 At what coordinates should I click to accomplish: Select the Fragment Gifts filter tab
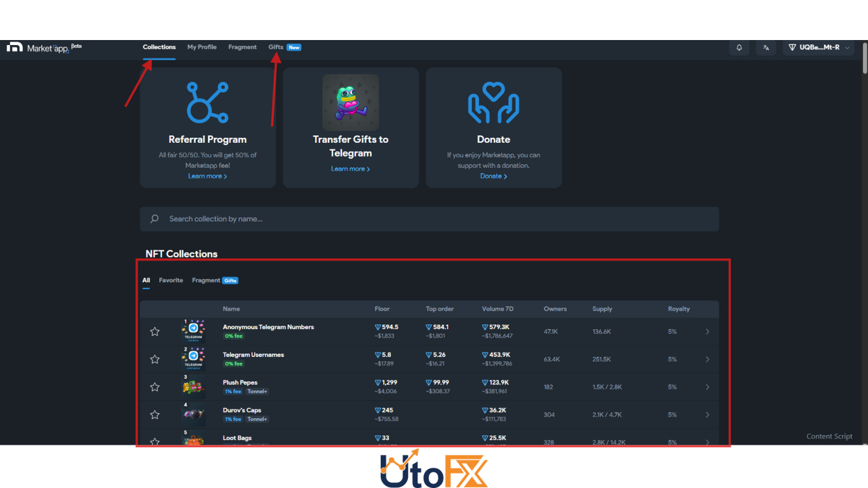click(215, 280)
